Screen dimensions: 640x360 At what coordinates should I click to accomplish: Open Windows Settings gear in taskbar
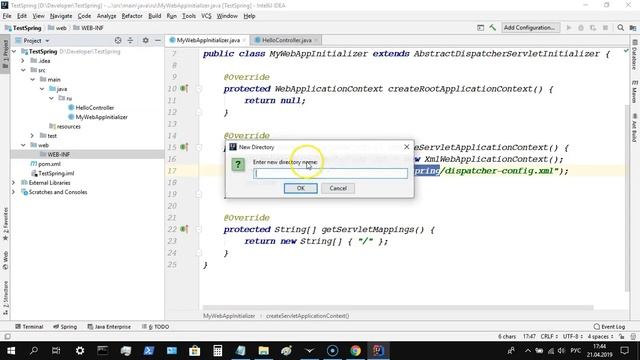[80, 351]
